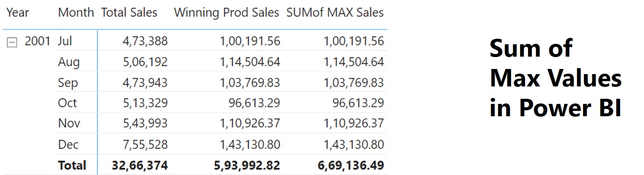
Task: Click the Sep month label
Action: coord(68,83)
